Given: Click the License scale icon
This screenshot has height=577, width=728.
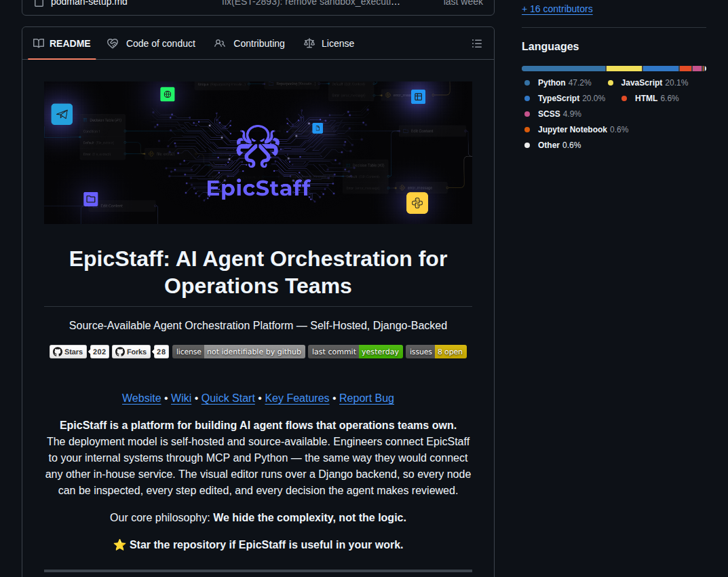Looking at the screenshot, I should (309, 43).
